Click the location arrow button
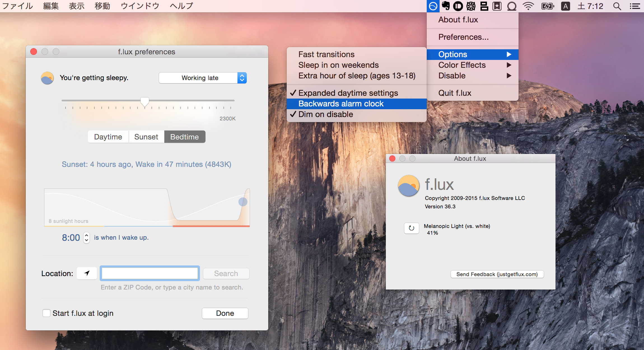This screenshot has width=644, height=350. (x=87, y=273)
